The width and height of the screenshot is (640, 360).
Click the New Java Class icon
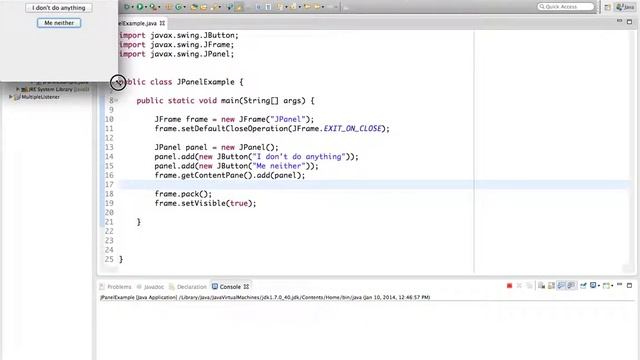[x=179, y=7]
